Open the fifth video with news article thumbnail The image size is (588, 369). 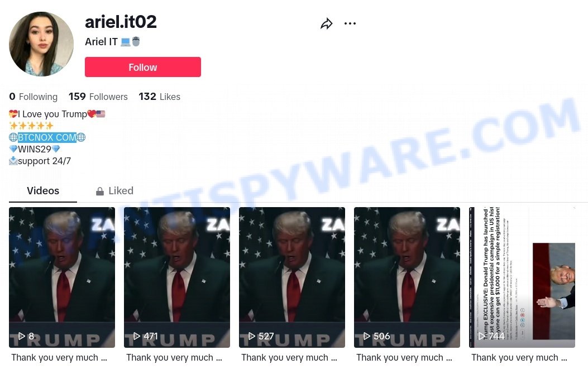522,277
